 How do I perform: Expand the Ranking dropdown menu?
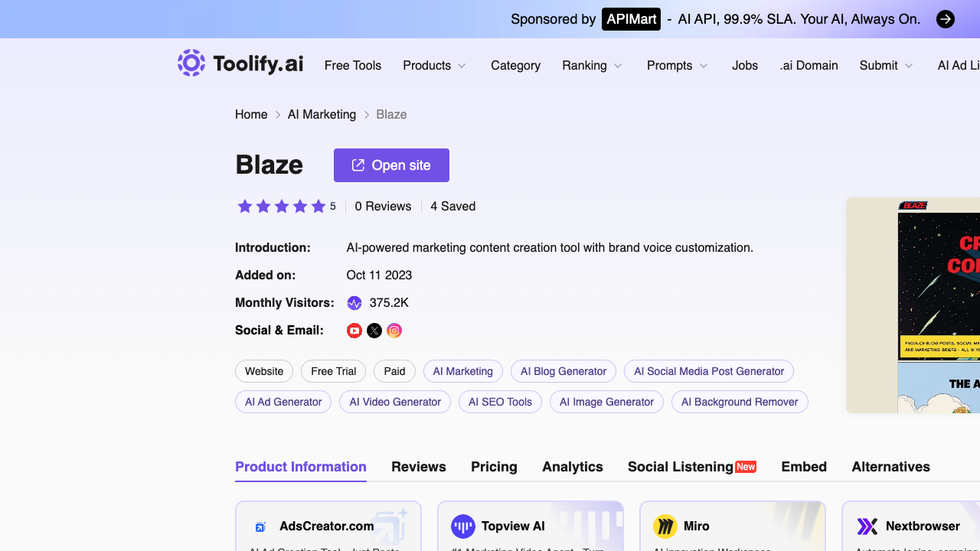click(593, 66)
